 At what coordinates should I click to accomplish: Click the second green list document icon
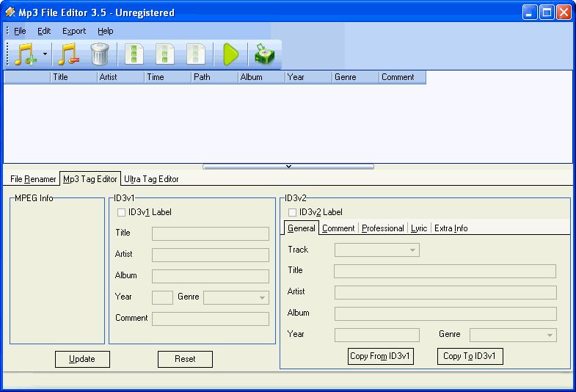(x=165, y=54)
